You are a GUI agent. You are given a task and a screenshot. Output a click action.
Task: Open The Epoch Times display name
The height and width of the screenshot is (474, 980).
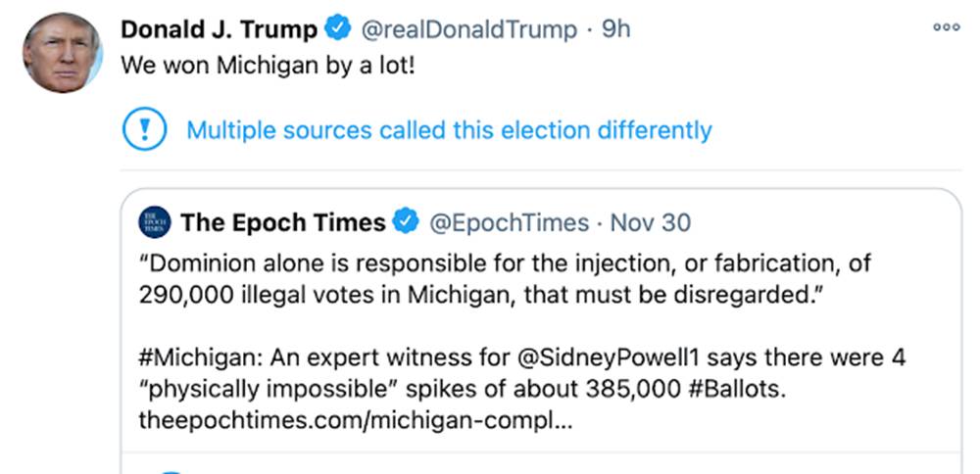(x=283, y=223)
